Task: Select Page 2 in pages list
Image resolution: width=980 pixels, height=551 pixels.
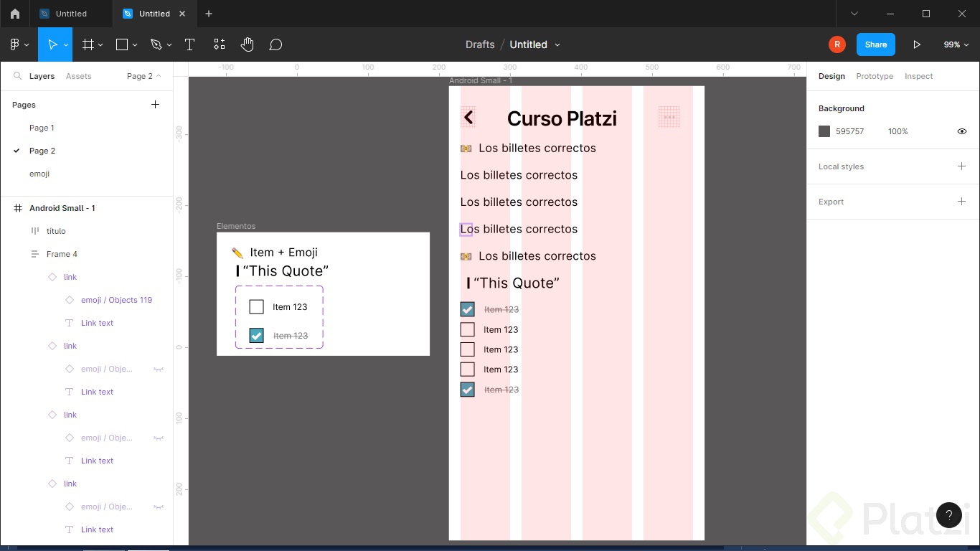Action: (x=42, y=151)
